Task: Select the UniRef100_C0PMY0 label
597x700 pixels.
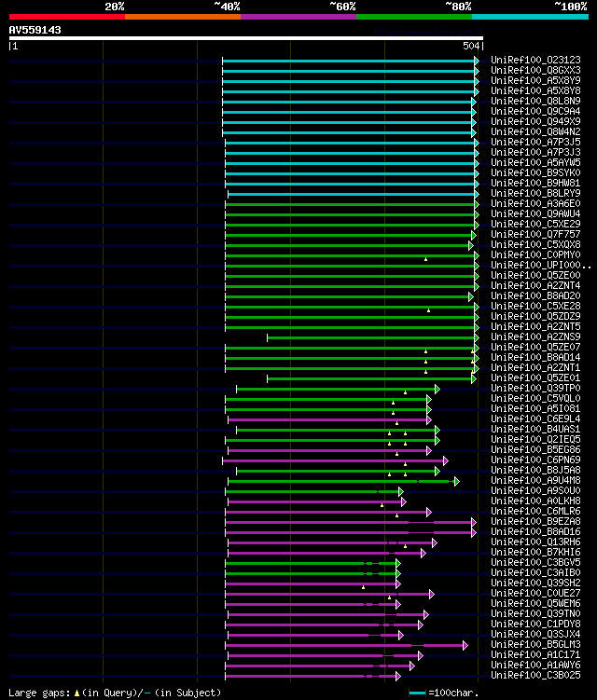Action: click(535, 255)
